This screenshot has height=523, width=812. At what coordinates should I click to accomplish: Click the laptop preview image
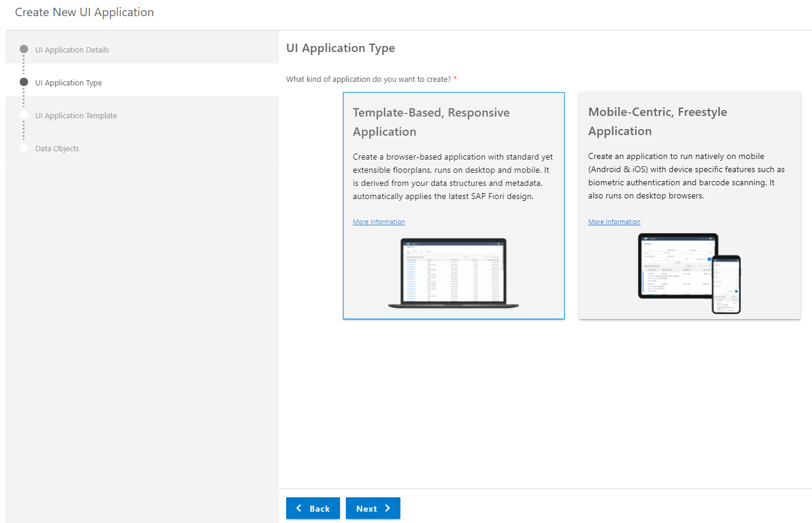click(454, 273)
